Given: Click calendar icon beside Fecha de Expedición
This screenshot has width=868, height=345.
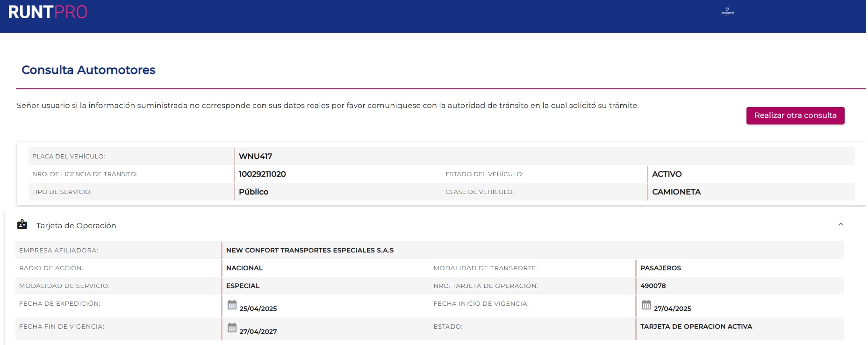Looking at the screenshot, I should pos(232,305).
